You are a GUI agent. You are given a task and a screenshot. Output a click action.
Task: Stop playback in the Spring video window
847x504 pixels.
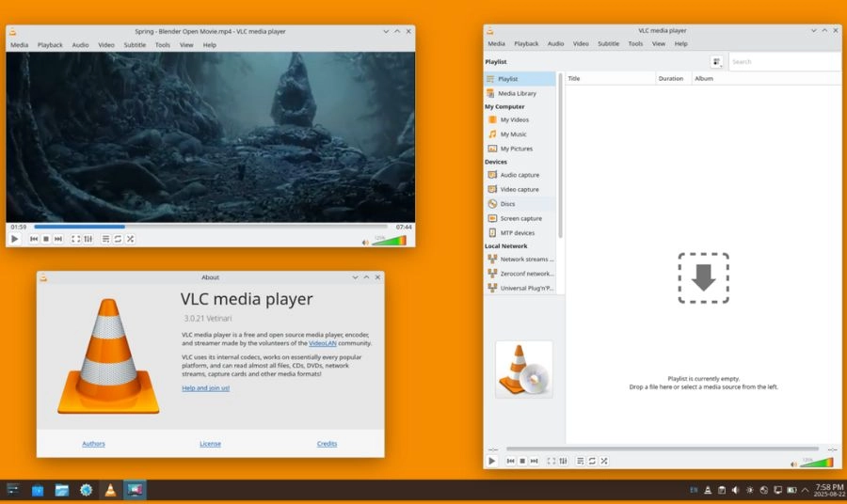coord(46,239)
